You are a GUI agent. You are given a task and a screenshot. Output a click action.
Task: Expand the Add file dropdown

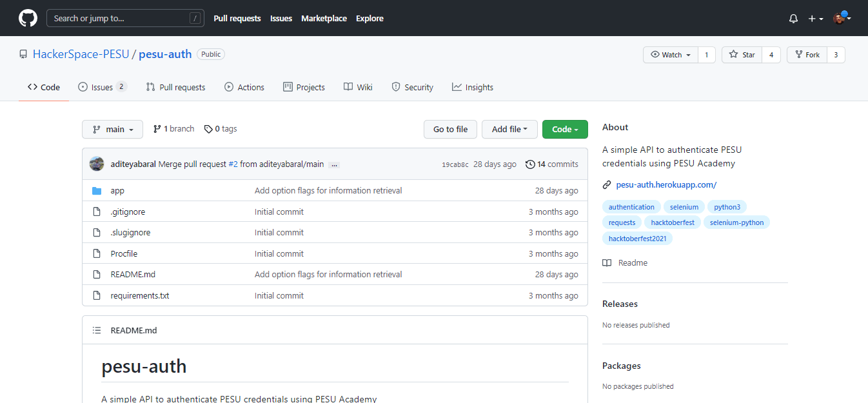click(509, 130)
